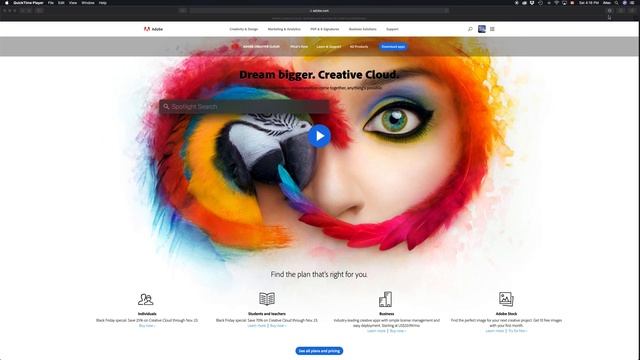Click See all plans and pricing button
The width and height of the screenshot is (640, 360).
click(319, 351)
